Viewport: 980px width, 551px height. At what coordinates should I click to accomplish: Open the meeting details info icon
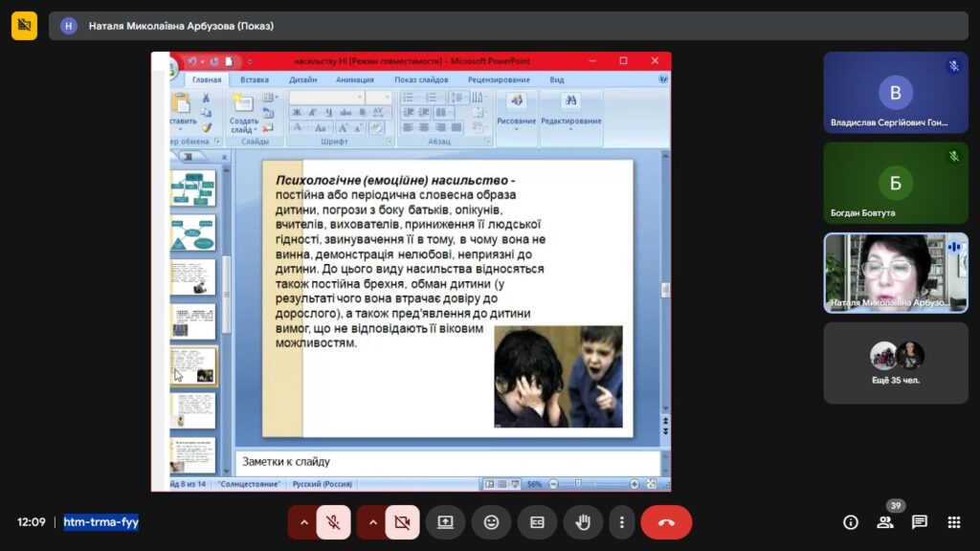click(x=850, y=522)
